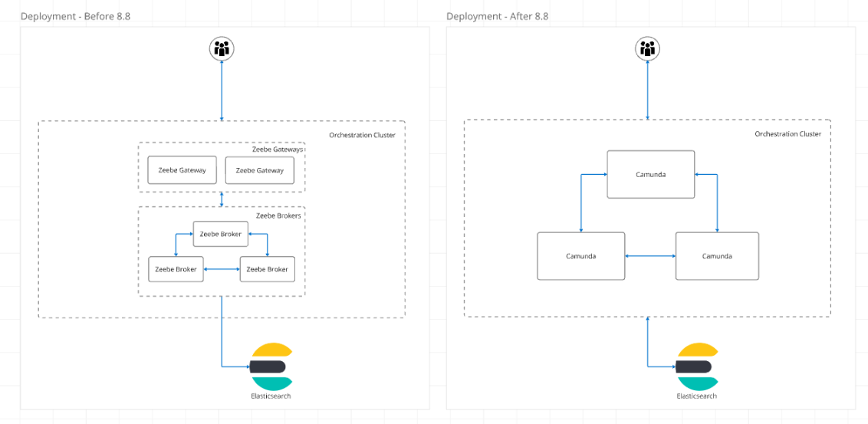Select the Elasticsearch logo in the After 8.8 diagram

coord(696,366)
